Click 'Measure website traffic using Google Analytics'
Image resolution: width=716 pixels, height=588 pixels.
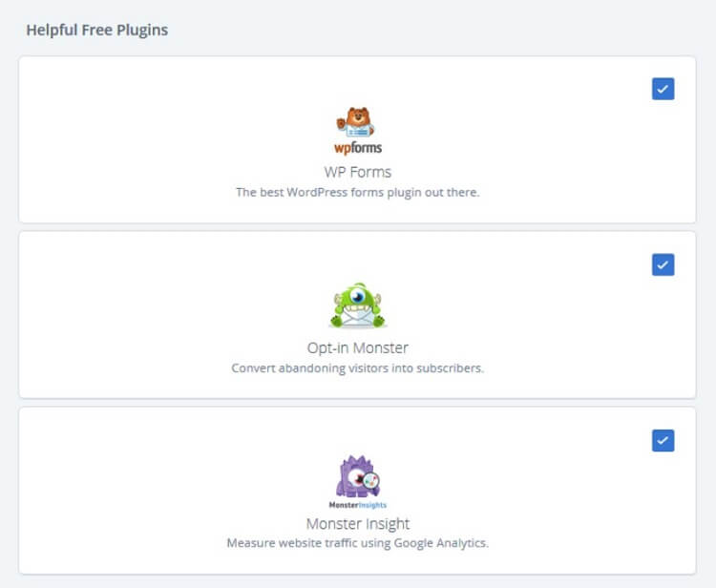pos(358,543)
